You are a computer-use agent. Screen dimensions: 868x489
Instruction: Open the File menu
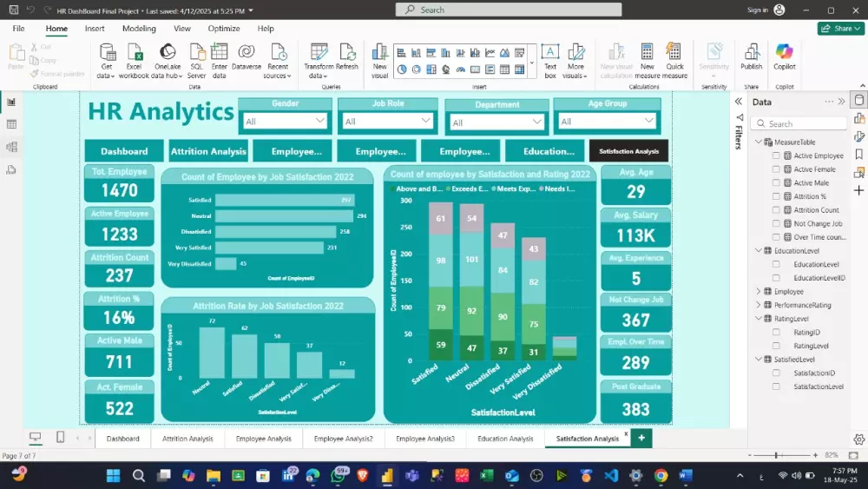coord(18,29)
